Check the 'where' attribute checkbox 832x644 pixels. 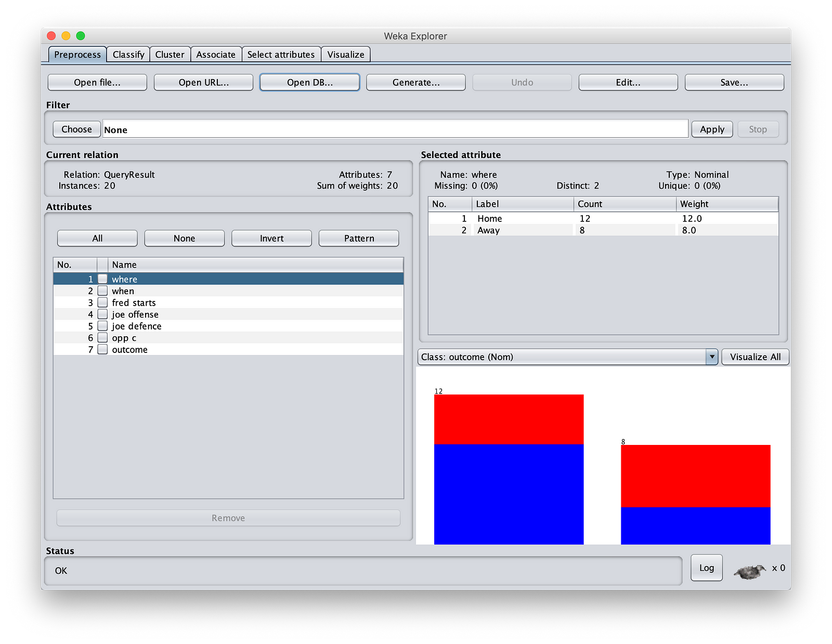[x=103, y=279]
